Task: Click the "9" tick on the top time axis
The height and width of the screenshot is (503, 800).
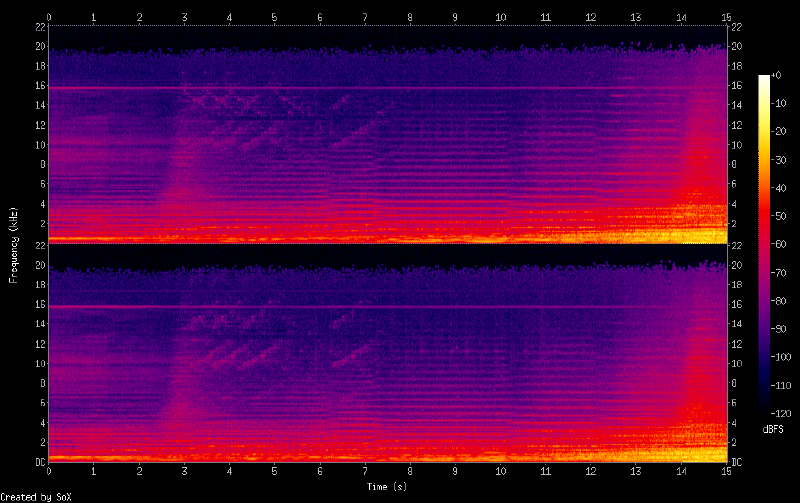Action: point(455,17)
